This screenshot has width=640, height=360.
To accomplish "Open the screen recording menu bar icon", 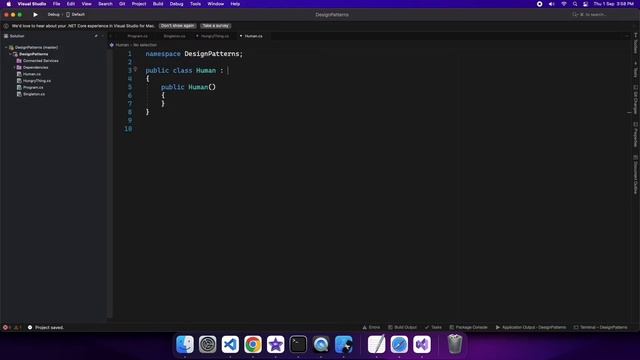I will (x=540, y=4).
